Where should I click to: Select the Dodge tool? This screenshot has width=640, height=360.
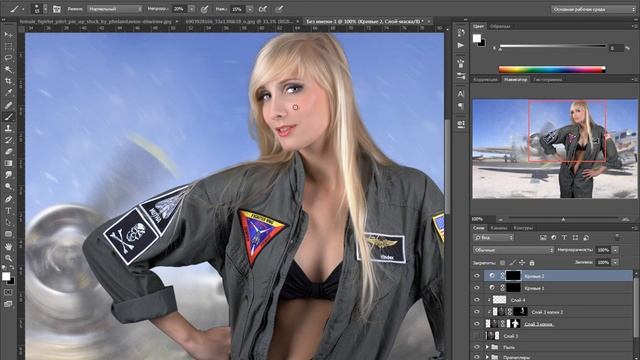pyautogui.click(x=8, y=187)
